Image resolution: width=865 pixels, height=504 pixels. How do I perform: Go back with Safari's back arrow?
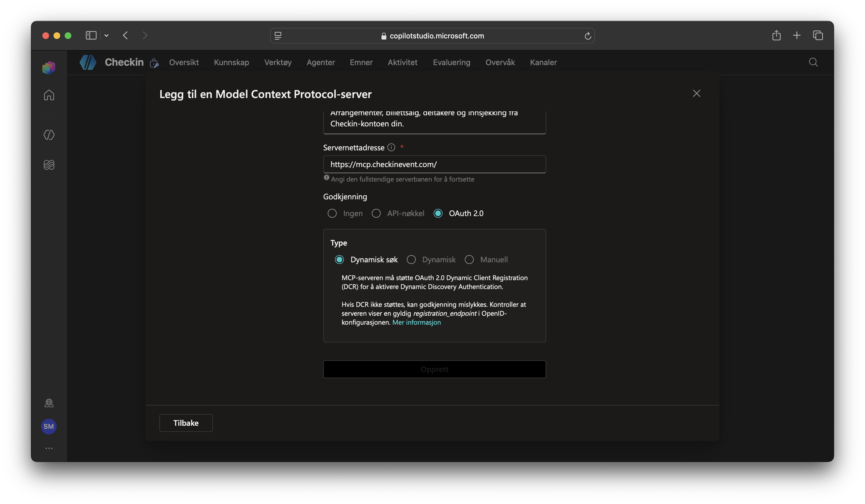(x=125, y=35)
